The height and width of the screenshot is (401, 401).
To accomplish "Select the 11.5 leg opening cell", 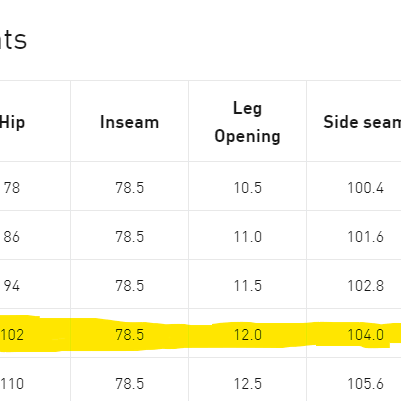I will coord(247,286).
